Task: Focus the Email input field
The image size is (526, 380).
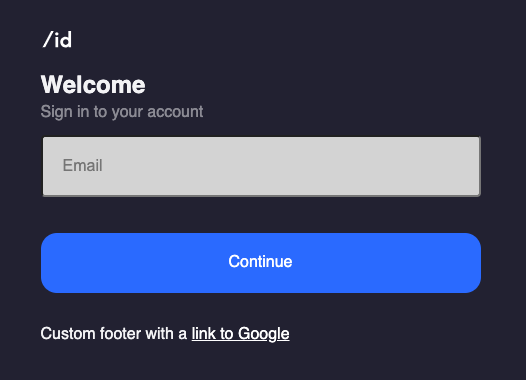Action: click(x=261, y=166)
